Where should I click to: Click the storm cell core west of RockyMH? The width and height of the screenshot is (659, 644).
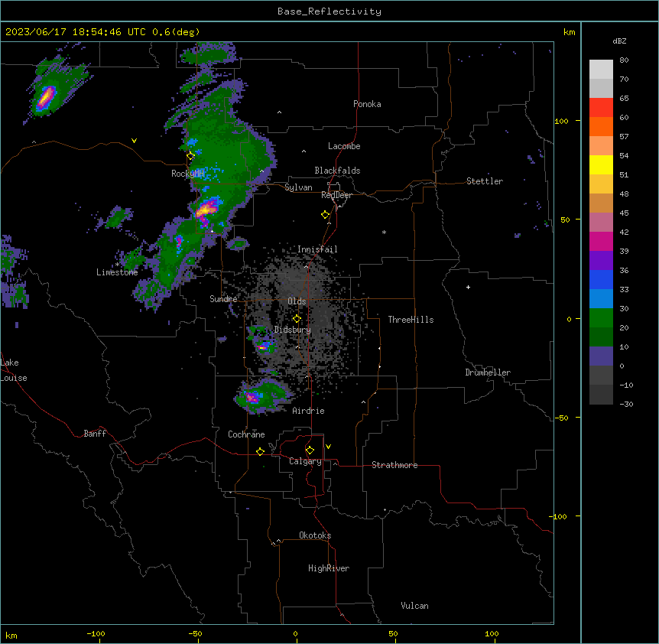pos(46,98)
